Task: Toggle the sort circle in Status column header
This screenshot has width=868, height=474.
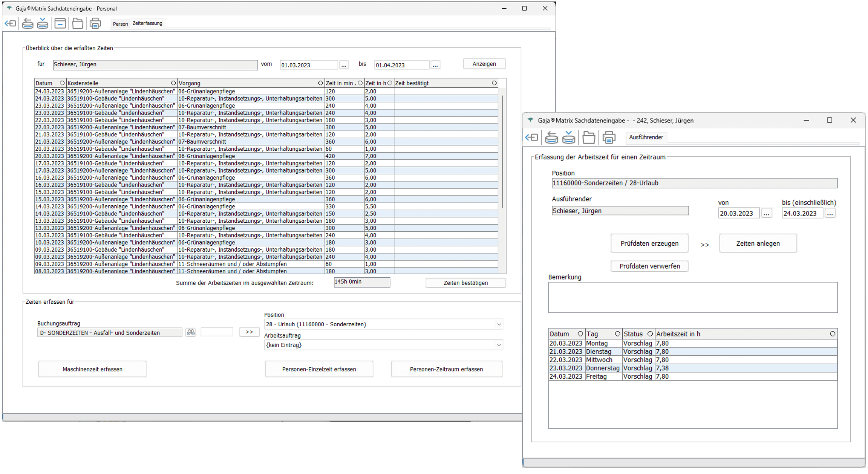Action: [650, 334]
